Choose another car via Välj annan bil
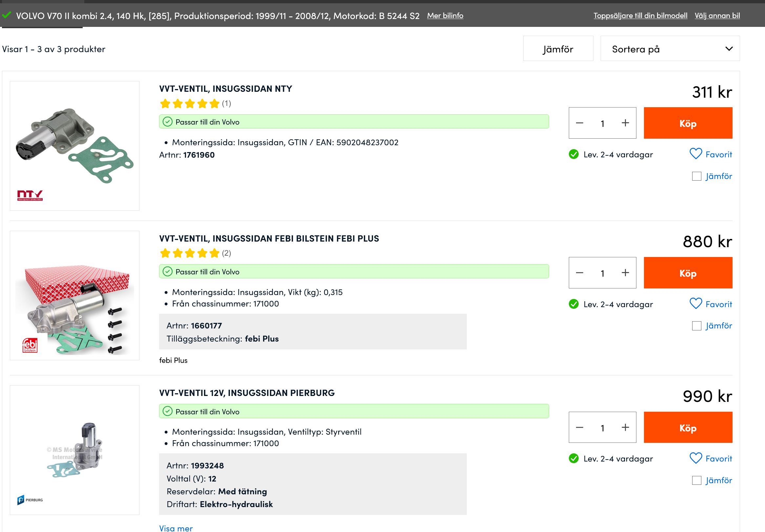 [717, 15]
